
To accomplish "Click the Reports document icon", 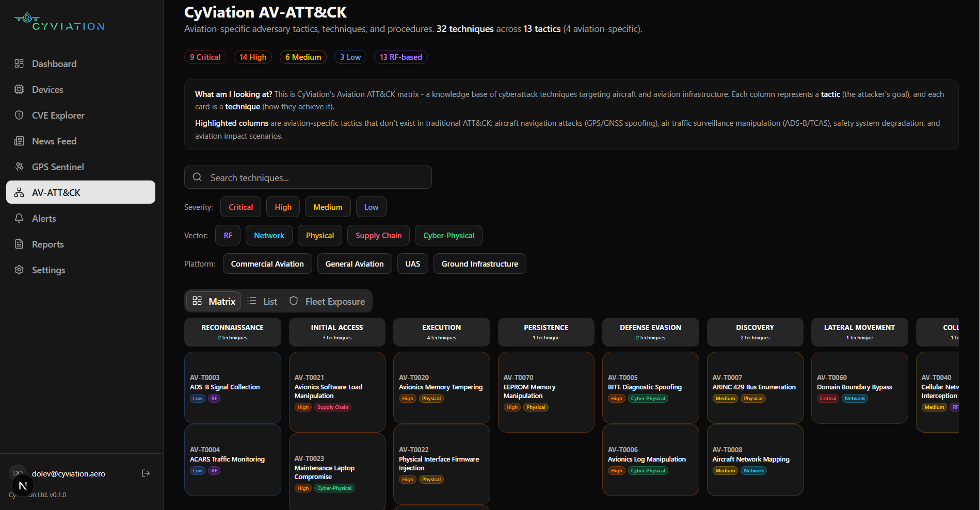I will (x=19, y=244).
